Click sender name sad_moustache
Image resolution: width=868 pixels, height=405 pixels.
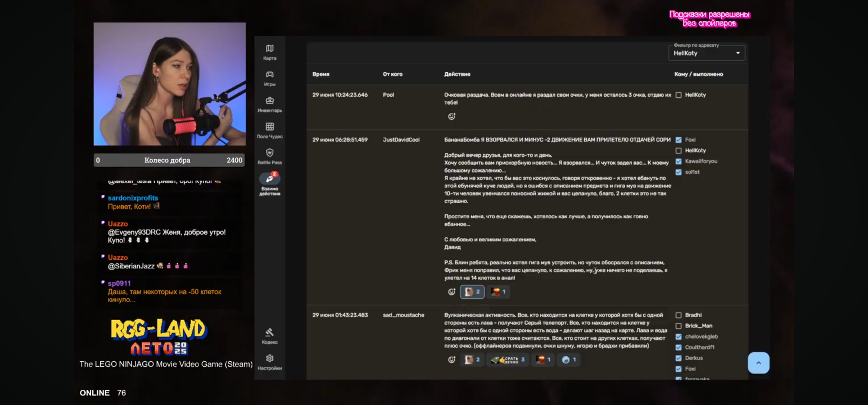point(403,315)
